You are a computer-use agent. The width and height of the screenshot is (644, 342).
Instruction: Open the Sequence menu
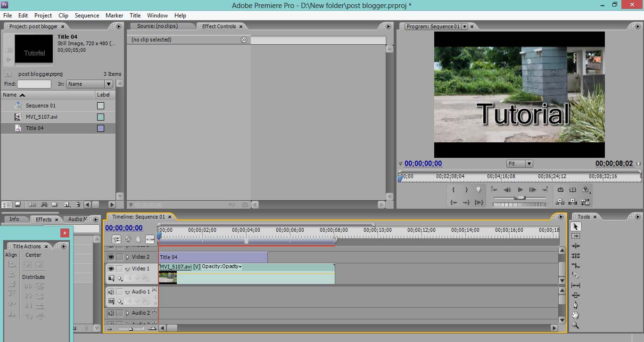(87, 16)
